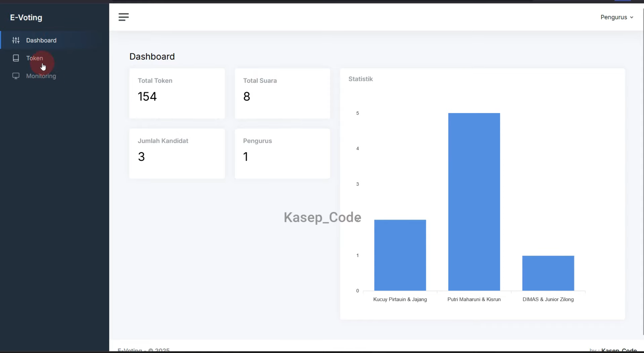
Task: Click the Putri Maharuni & Kisrun axis label
Action: (x=474, y=299)
